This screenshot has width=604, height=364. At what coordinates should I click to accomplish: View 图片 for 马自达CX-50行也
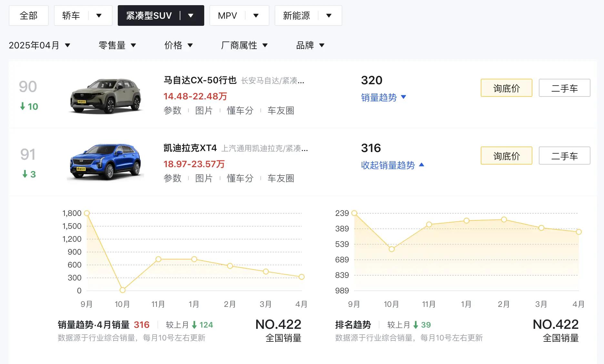[204, 110]
